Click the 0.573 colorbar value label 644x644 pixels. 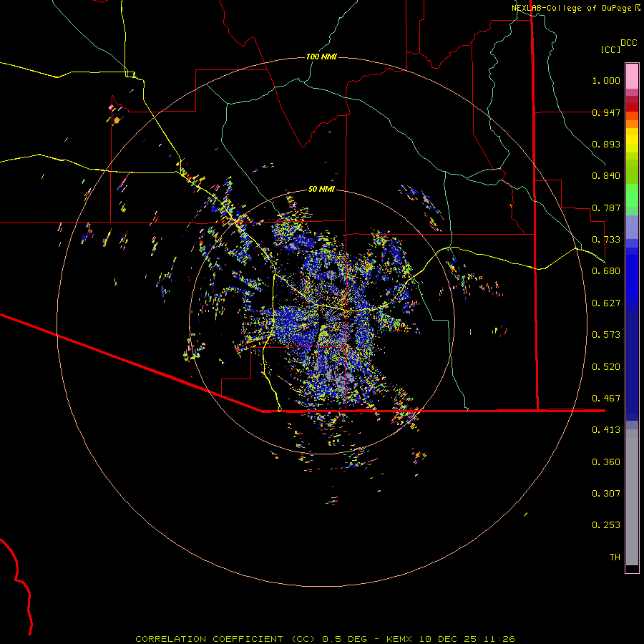(x=606, y=335)
